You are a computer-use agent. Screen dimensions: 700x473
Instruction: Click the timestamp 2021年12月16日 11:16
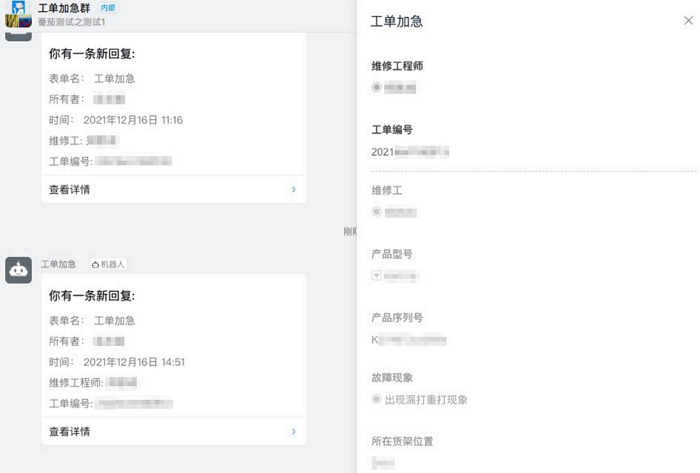pyautogui.click(x=133, y=120)
